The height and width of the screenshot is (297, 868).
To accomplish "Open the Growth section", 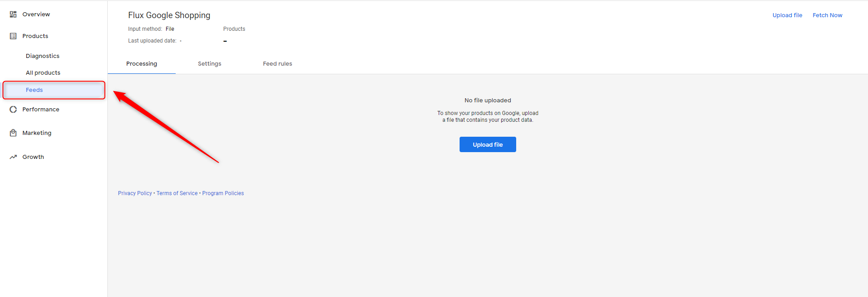I will 34,157.
